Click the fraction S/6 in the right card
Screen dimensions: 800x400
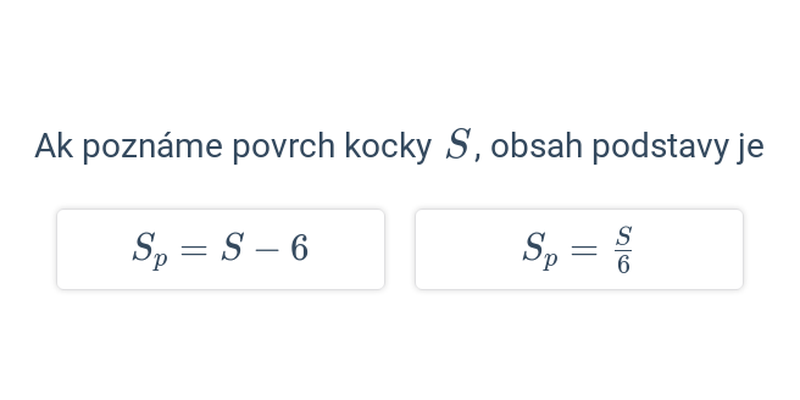[x=623, y=250]
